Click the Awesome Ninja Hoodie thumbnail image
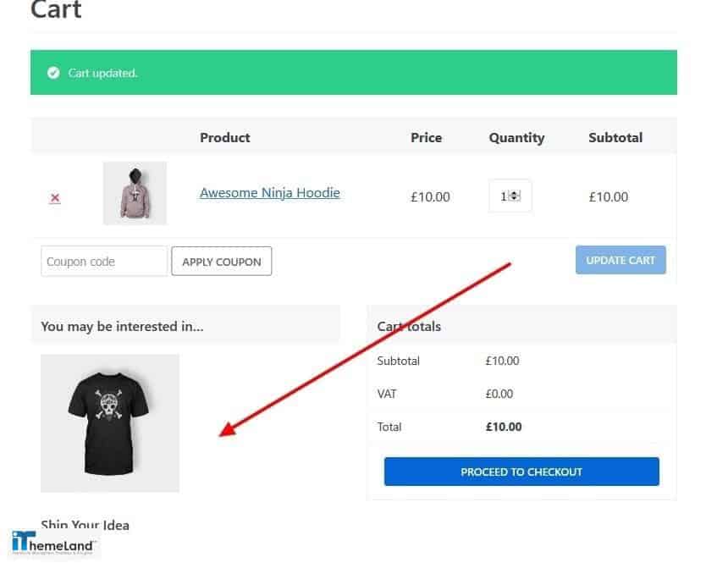Image resolution: width=728 pixels, height=563 pixels. (135, 193)
